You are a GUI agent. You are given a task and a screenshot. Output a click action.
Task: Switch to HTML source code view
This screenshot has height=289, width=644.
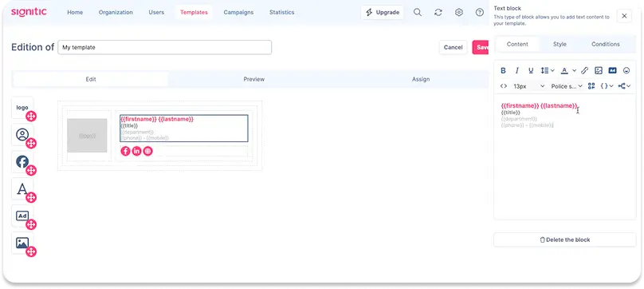tap(504, 86)
